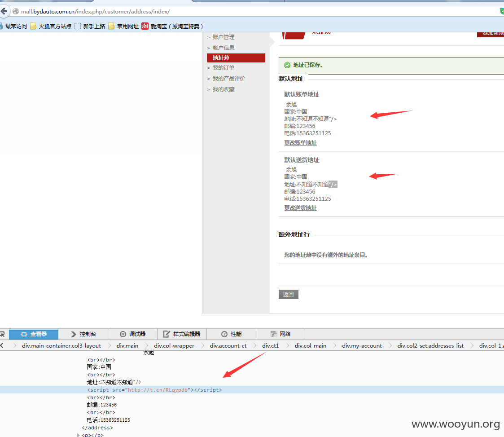Select 地址薄 in the account sidebar
Viewport: 504px width, 437px height.
[236, 58]
